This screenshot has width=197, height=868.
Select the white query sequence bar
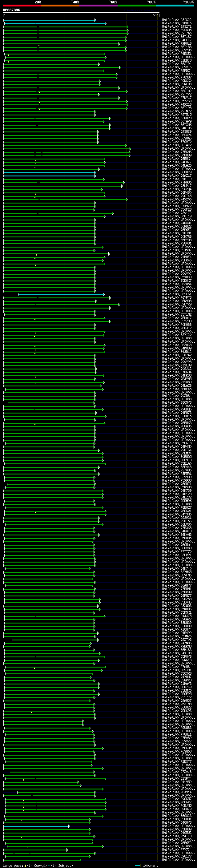tap(81, 13)
